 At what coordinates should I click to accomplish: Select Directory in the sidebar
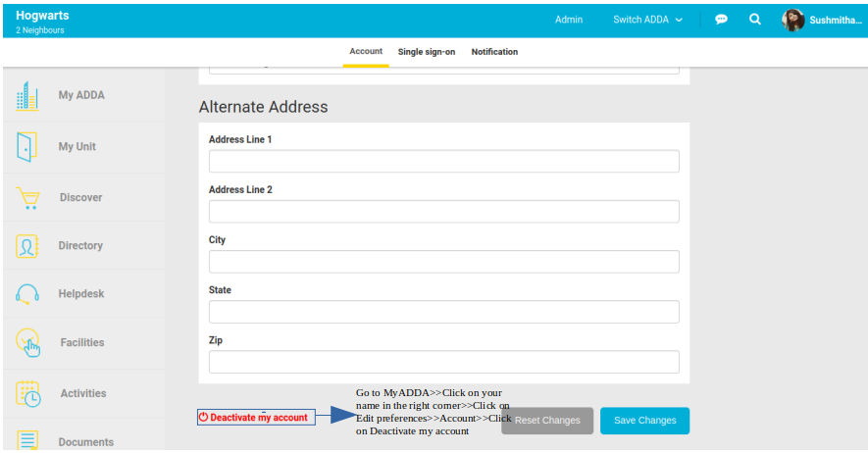(80, 245)
